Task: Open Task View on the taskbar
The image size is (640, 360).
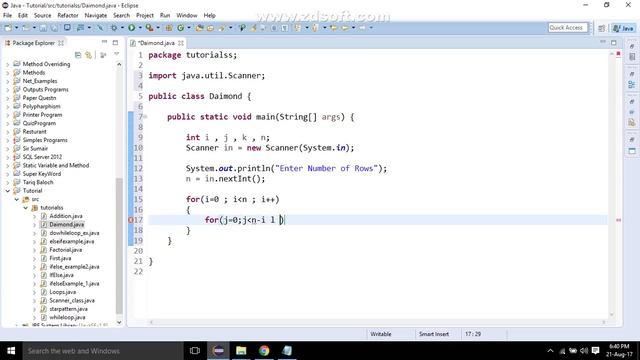Action: coord(195,351)
